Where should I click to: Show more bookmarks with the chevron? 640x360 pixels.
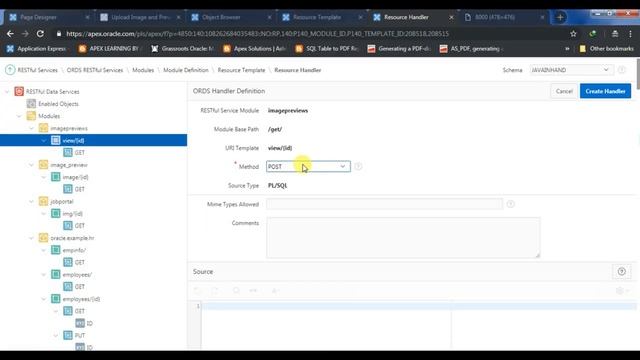click(x=567, y=49)
